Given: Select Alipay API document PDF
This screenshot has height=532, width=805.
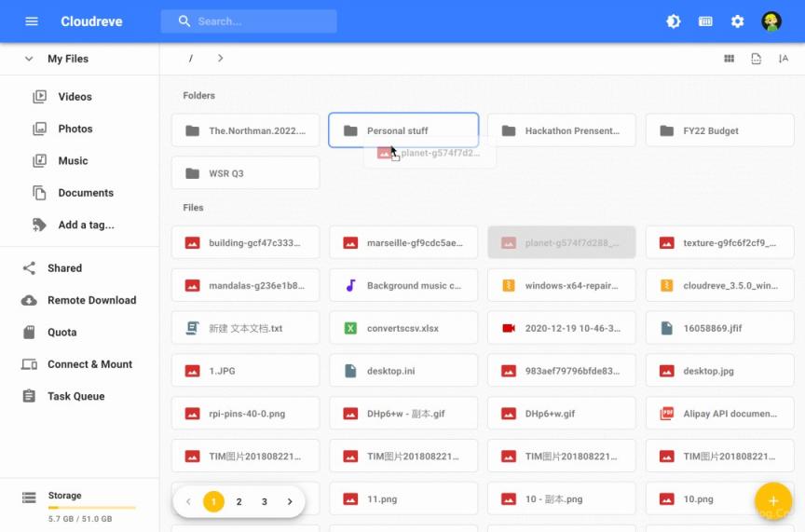Looking at the screenshot, I should [x=720, y=413].
